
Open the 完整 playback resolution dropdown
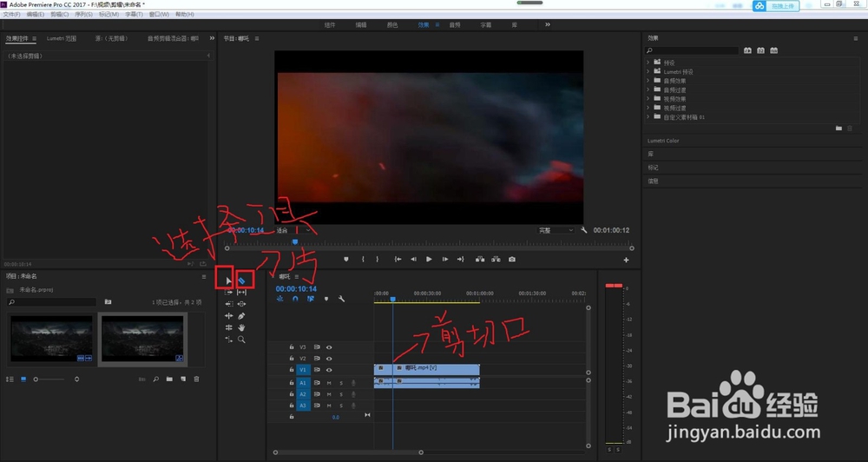click(x=556, y=230)
